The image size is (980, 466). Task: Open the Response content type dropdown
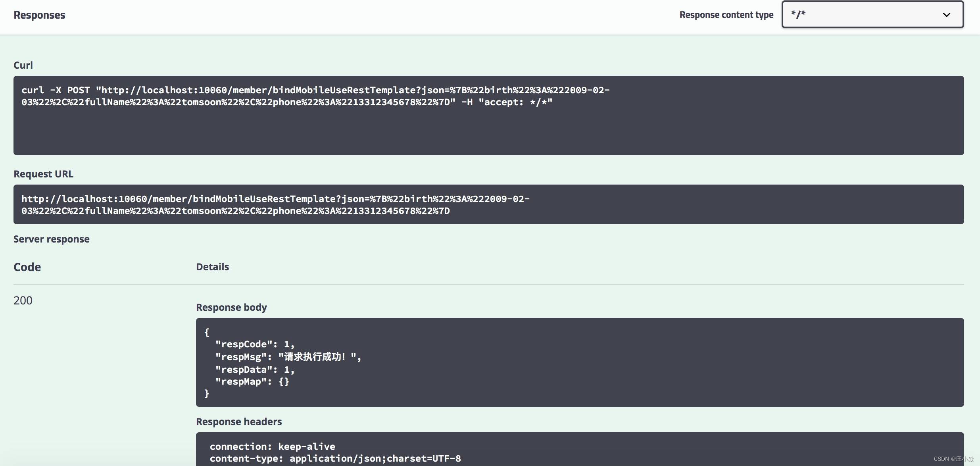(872, 15)
